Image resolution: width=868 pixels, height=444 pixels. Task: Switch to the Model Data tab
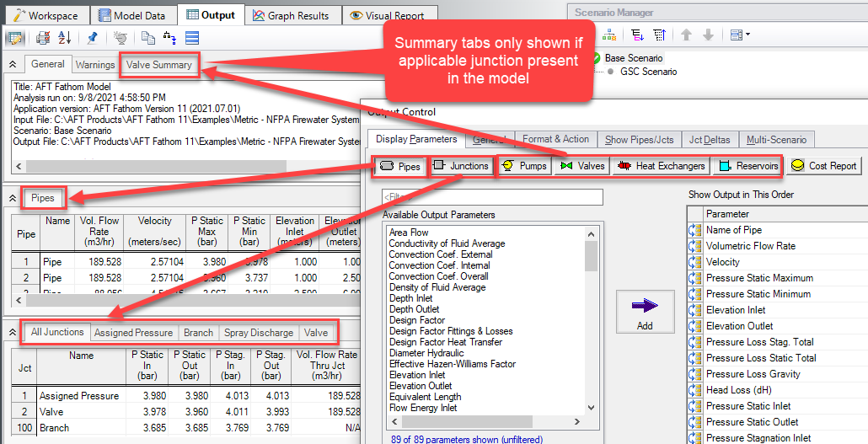coord(132,15)
